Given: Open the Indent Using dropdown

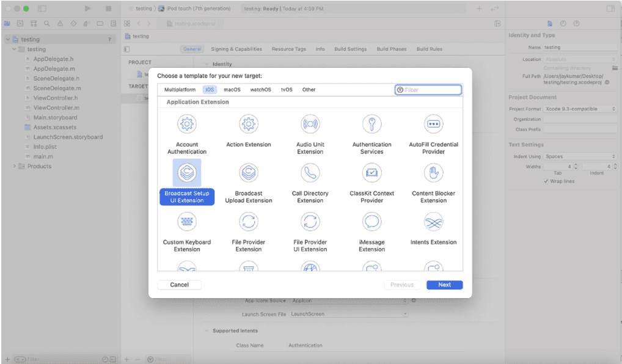Looking at the screenshot, I should [580, 156].
